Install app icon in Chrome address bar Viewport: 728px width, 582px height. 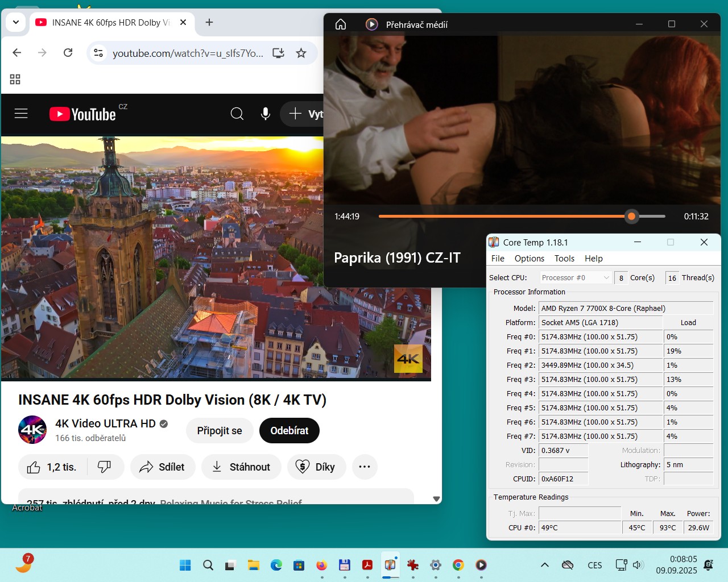278,53
